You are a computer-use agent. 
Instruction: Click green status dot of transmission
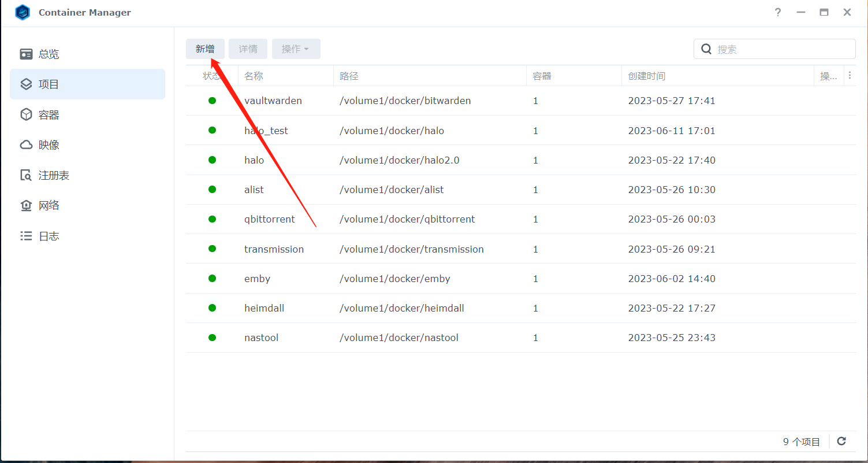coord(212,249)
